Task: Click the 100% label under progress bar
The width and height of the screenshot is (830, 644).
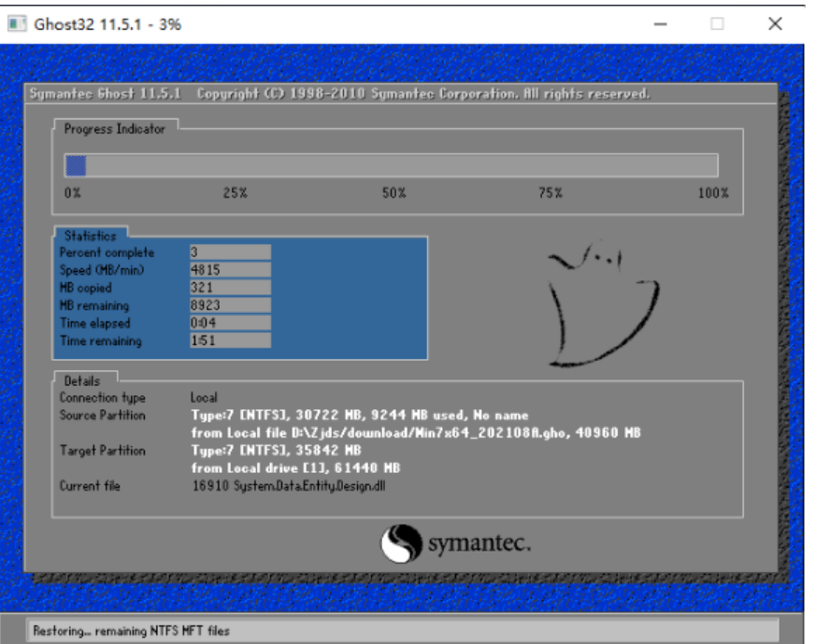Action: click(x=712, y=193)
